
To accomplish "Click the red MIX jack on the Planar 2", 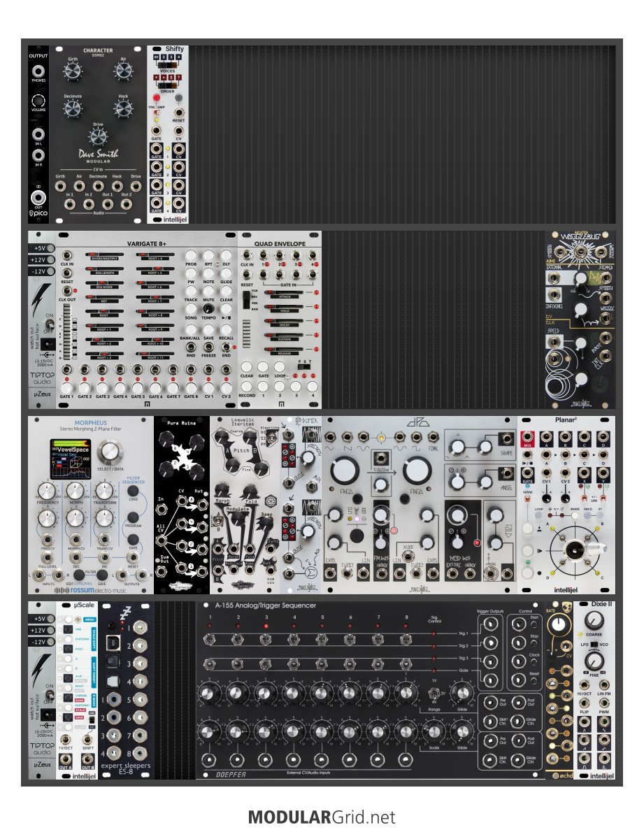I will click(527, 438).
